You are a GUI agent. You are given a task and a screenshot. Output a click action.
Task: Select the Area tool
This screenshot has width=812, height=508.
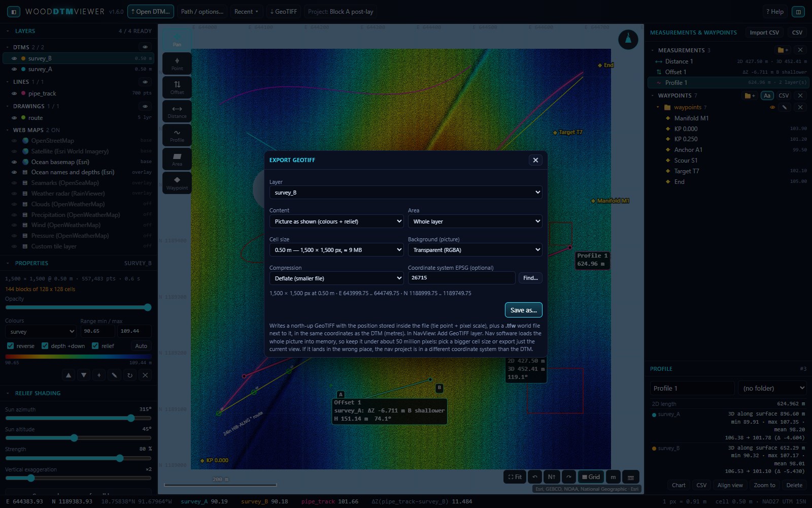pos(177,159)
